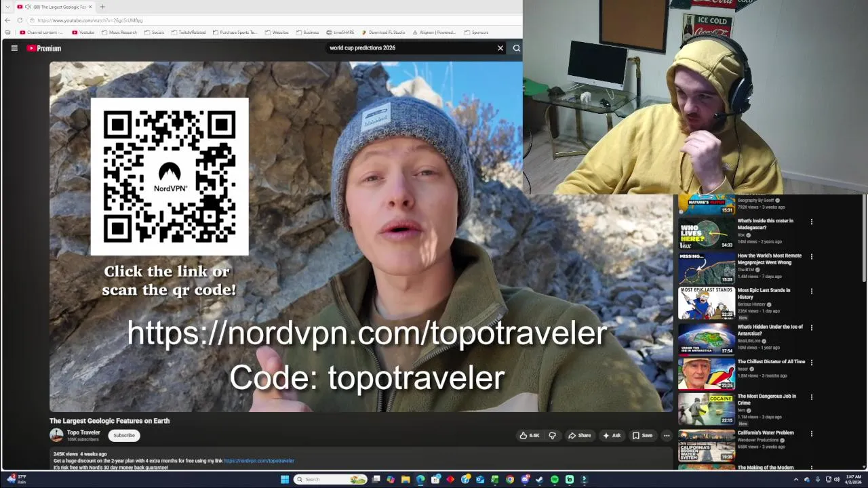Open the 'Music Research' bookmark folder

click(119, 33)
